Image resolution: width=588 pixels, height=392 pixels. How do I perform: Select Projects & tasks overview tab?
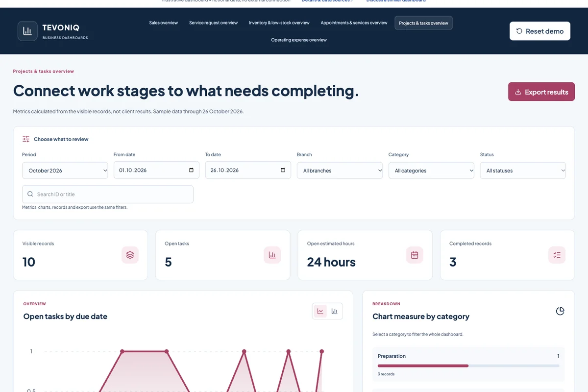coord(423,23)
